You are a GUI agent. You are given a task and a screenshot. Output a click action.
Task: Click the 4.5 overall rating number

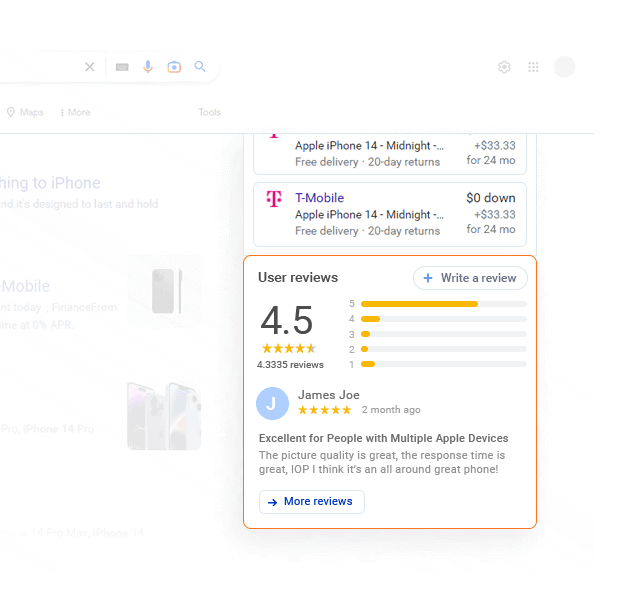pos(287,320)
